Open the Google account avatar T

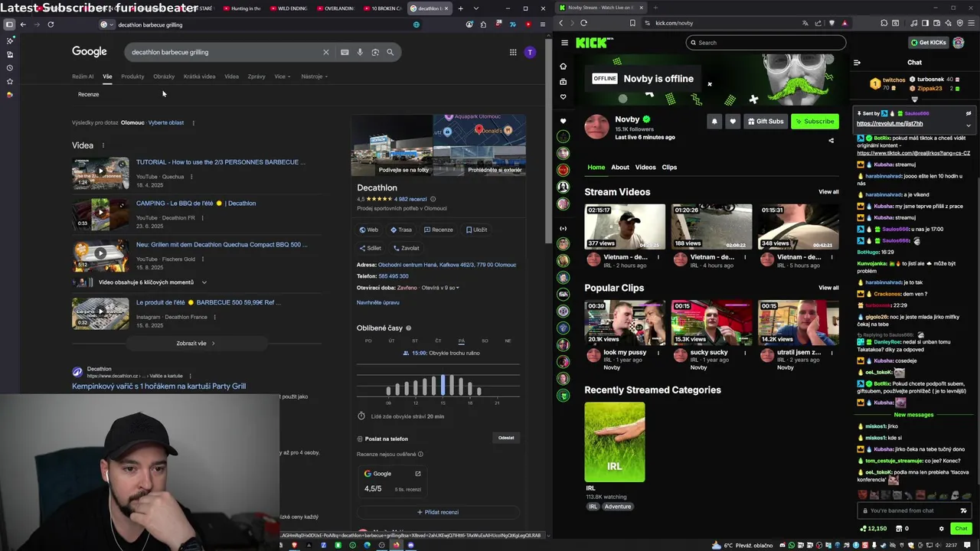click(x=530, y=52)
